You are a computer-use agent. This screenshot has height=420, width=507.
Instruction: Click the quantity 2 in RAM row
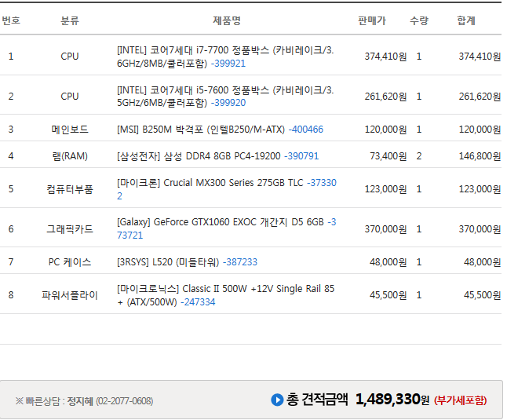(419, 156)
